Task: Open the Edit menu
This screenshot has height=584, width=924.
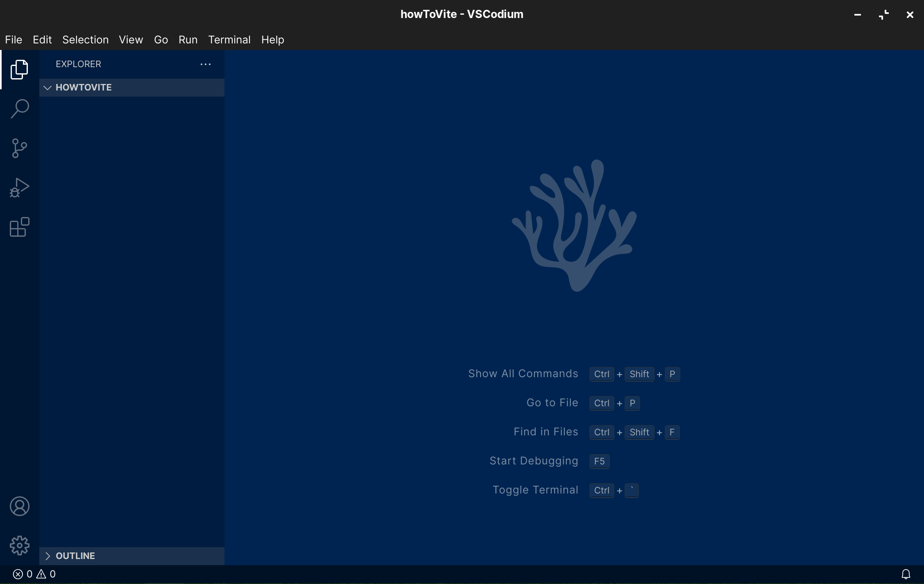Action: point(42,40)
